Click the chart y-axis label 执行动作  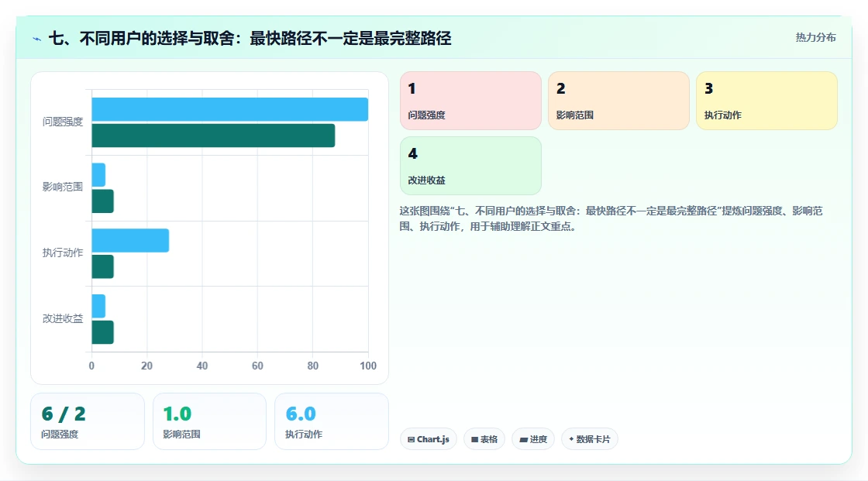[x=63, y=253]
